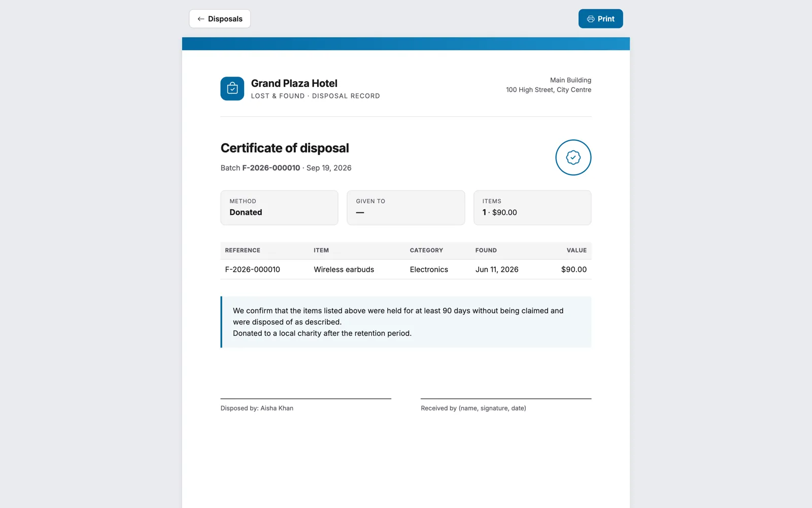
Task: Click the ITEM column header
Action: click(x=321, y=250)
